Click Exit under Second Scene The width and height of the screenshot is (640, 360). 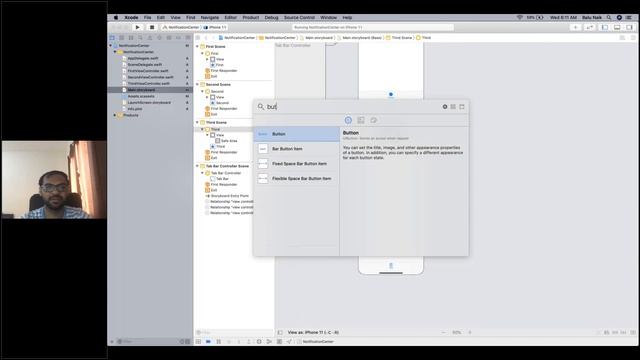214,114
